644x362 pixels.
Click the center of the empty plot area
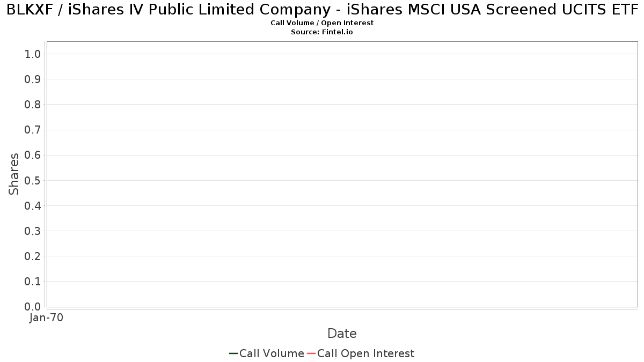(342, 174)
